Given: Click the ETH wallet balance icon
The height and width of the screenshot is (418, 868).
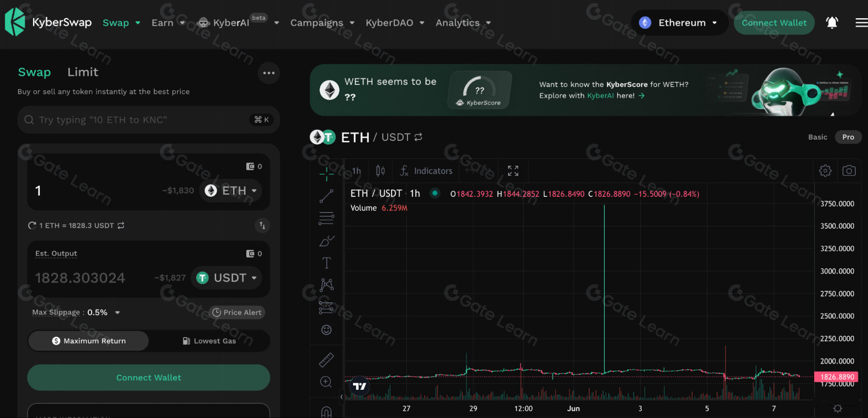Looking at the screenshot, I should tap(250, 166).
